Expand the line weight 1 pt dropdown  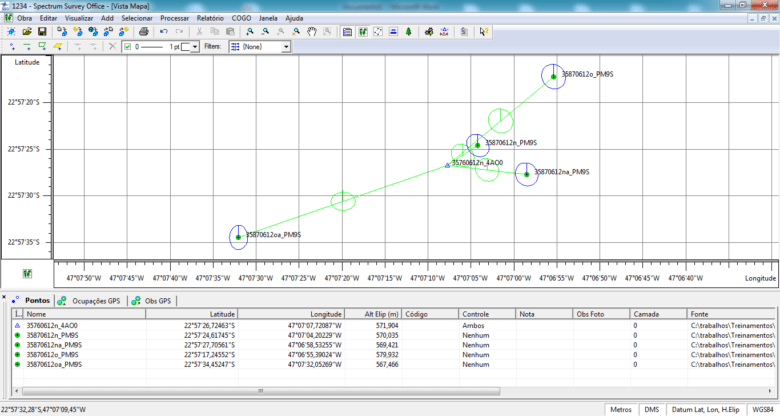(197, 46)
